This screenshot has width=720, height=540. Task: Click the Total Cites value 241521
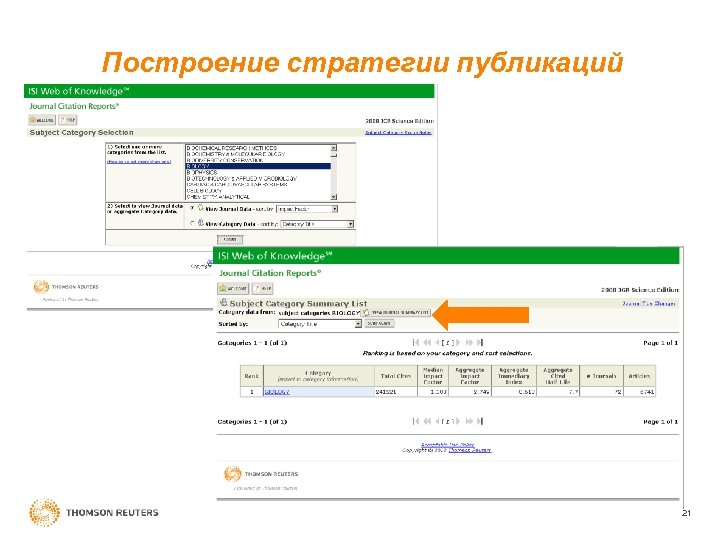click(386, 392)
